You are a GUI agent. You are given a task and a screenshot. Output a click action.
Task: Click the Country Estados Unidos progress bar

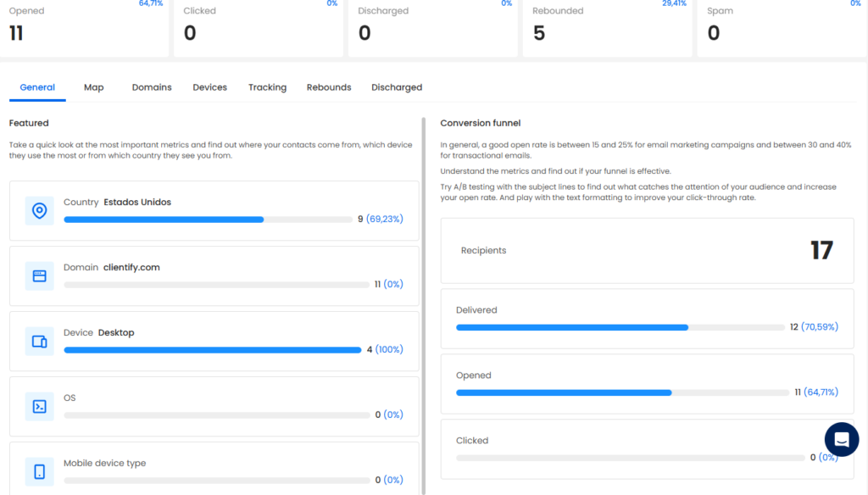(208, 220)
